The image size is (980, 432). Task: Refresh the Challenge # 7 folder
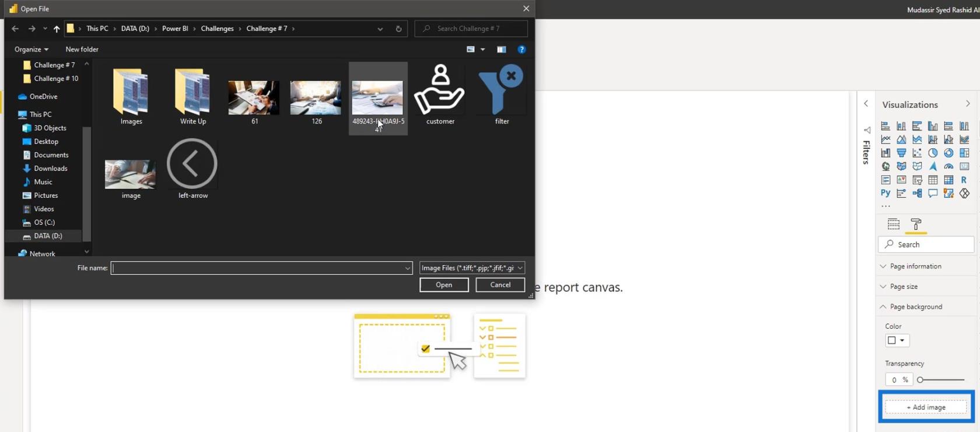(398, 29)
